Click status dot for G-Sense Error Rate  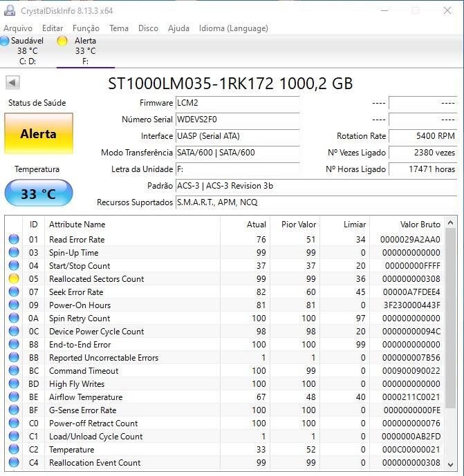coord(14,410)
